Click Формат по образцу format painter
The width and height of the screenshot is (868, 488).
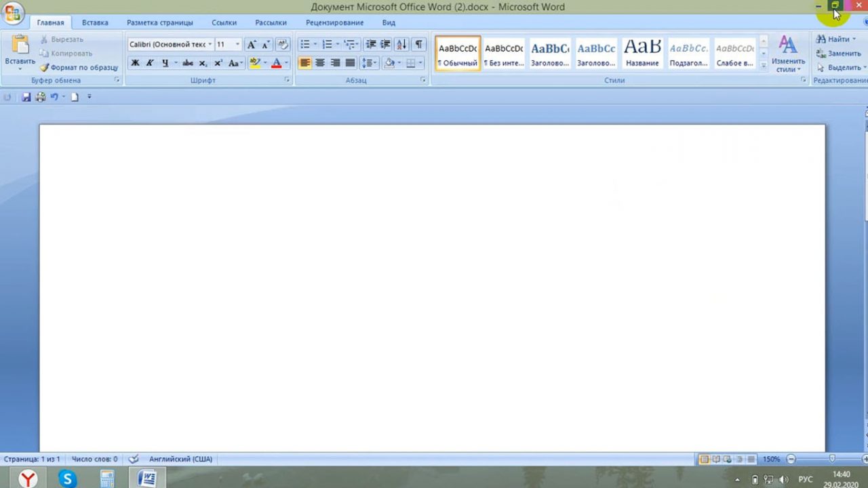[x=79, y=68]
